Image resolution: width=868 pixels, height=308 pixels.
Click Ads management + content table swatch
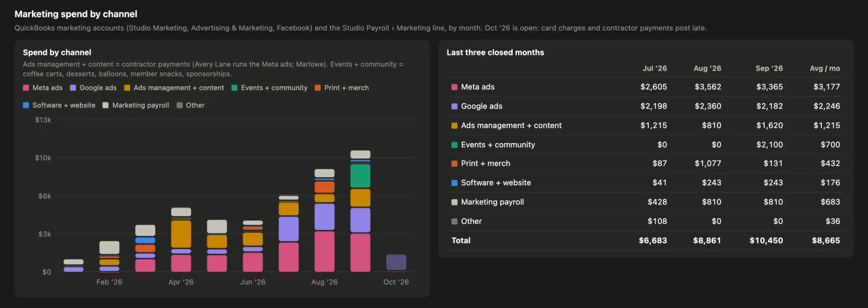point(455,125)
